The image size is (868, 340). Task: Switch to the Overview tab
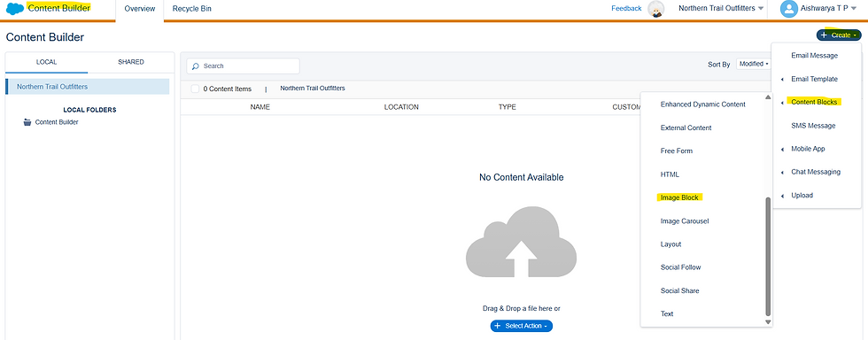pos(140,9)
